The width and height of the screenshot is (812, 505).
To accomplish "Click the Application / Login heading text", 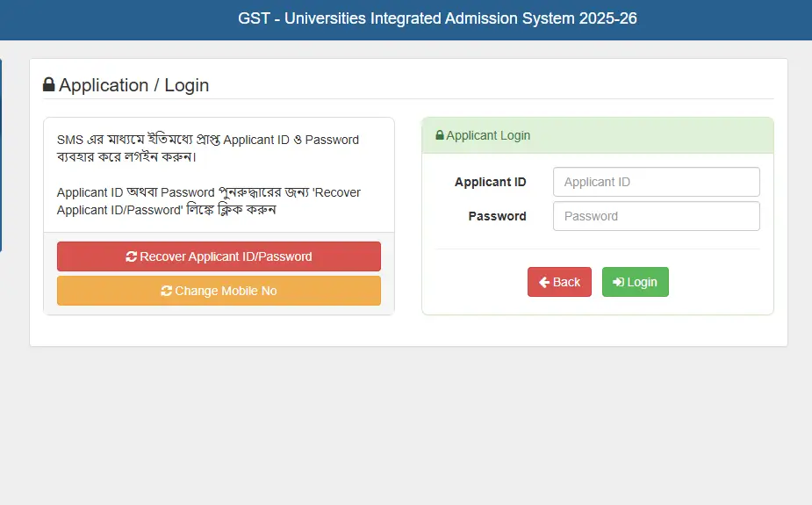I will pos(133,85).
